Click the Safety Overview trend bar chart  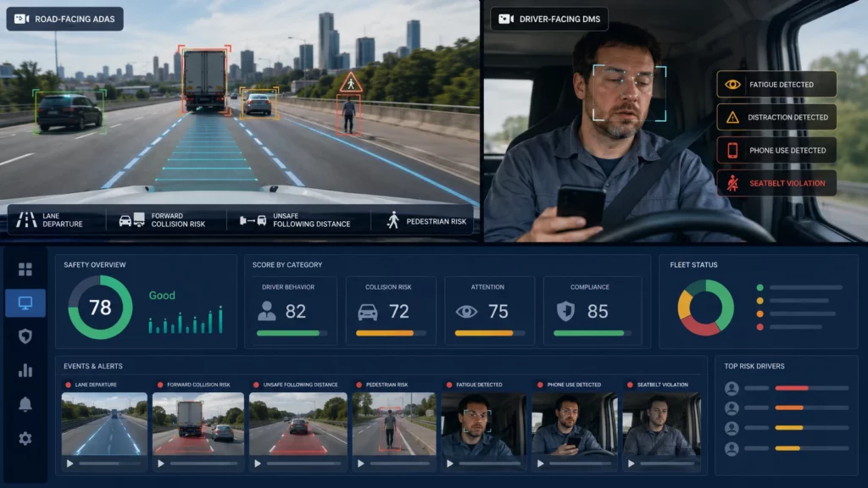pos(186,319)
